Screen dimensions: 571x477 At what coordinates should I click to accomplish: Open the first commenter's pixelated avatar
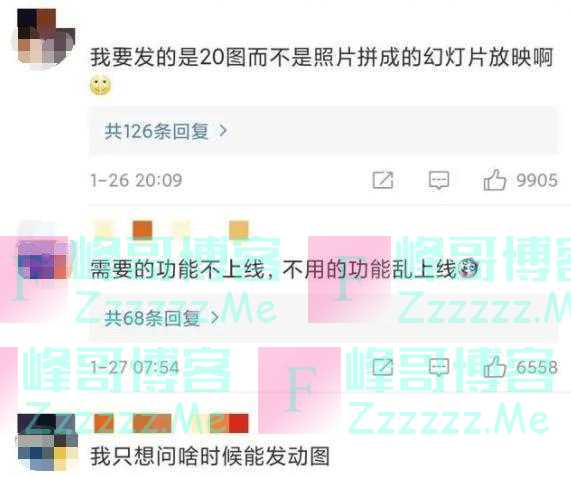[46, 37]
